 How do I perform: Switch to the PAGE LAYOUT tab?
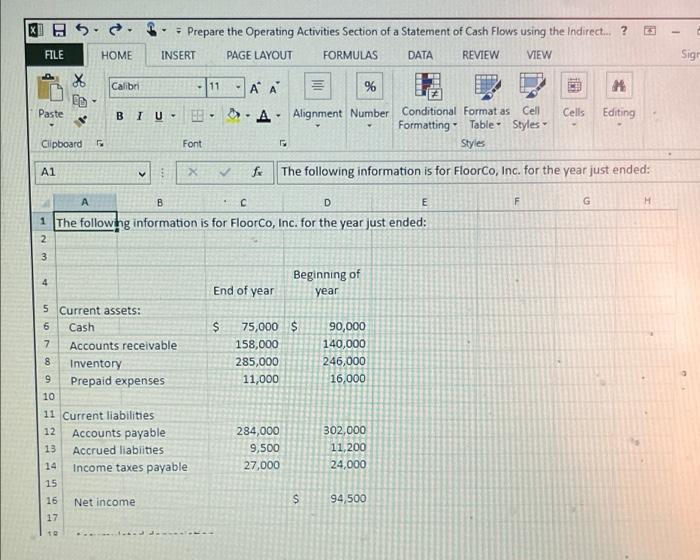[x=259, y=55]
